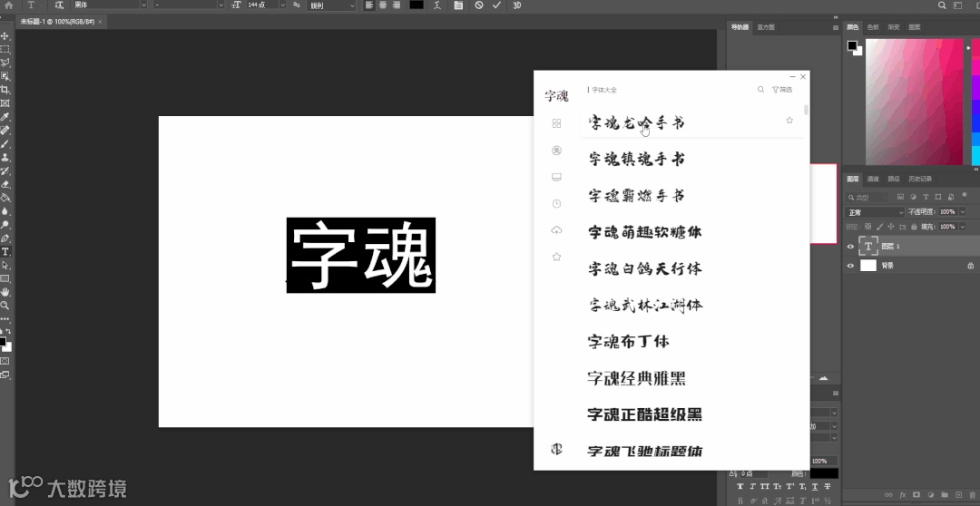
Task: Hide the 图层 1 text layer
Action: (850, 247)
